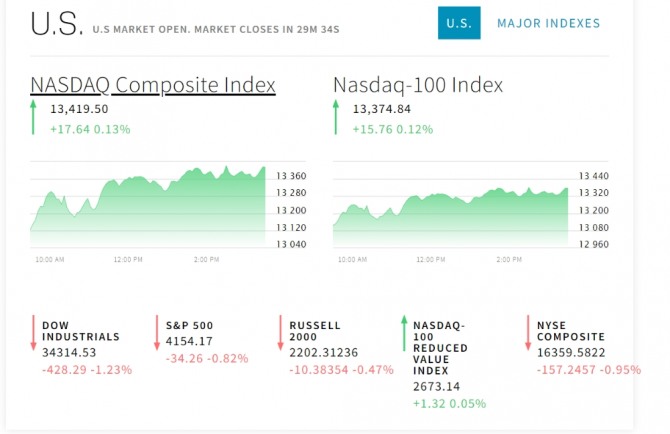This screenshot has height=434, width=670.
Task: Open the Russell 2000 index entry
Action: pos(315,331)
